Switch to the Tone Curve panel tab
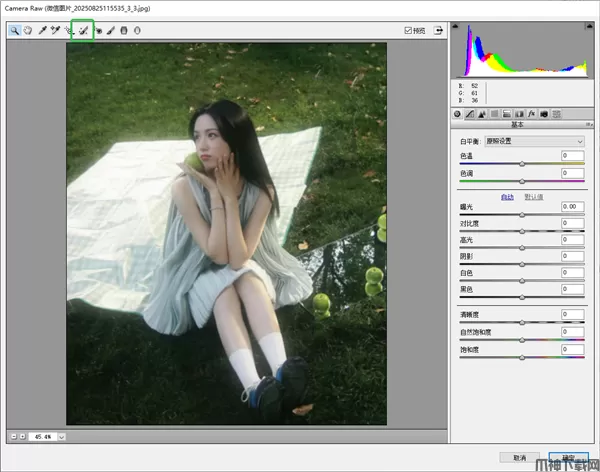The height and width of the screenshot is (472, 600). (x=469, y=113)
